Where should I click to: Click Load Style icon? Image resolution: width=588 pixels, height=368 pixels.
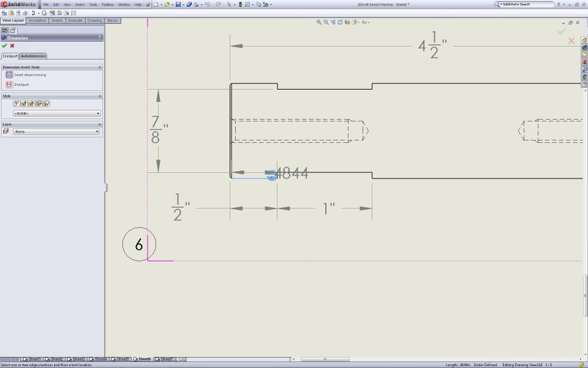pyautogui.click(x=46, y=104)
